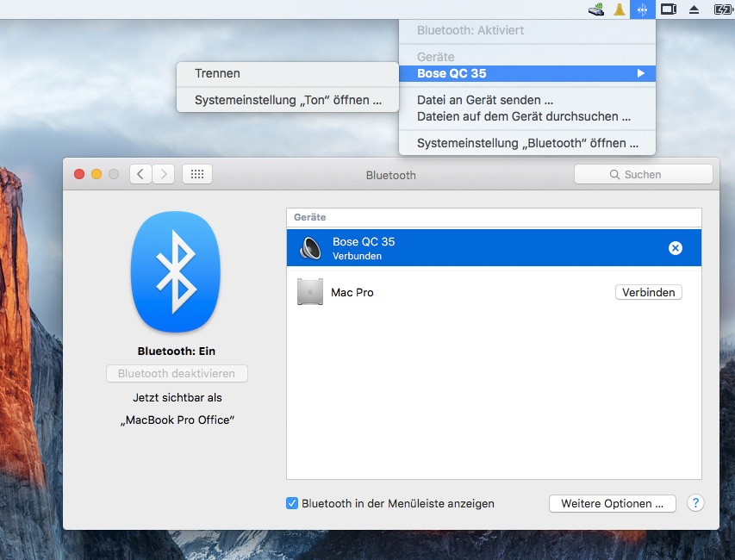735x560 pixels.
Task: Open the yellow cone icon in menu bar
Action: pos(620,9)
